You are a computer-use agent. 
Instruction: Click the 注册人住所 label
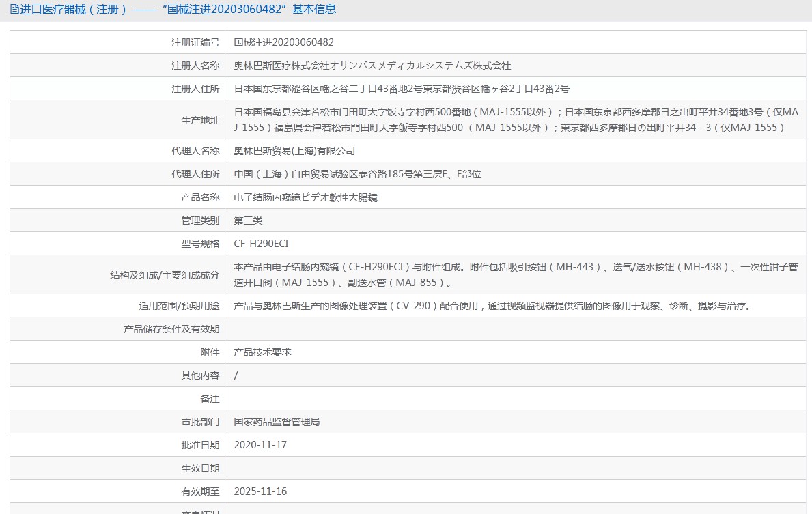[195, 89]
